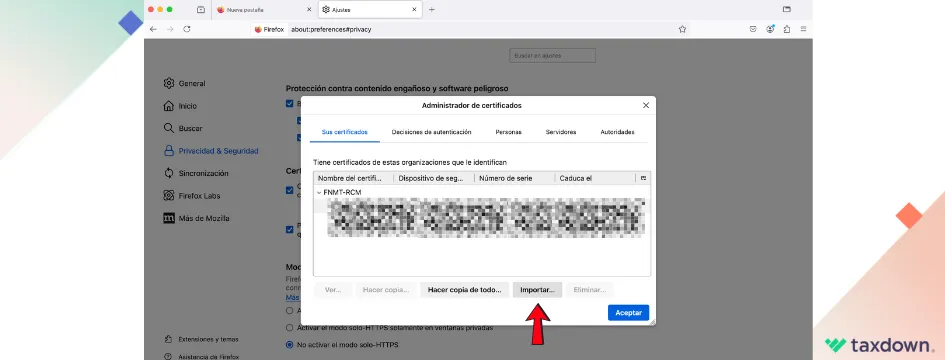Bookmark this page with the star icon
The width and height of the screenshot is (945, 360).
pyautogui.click(x=682, y=29)
